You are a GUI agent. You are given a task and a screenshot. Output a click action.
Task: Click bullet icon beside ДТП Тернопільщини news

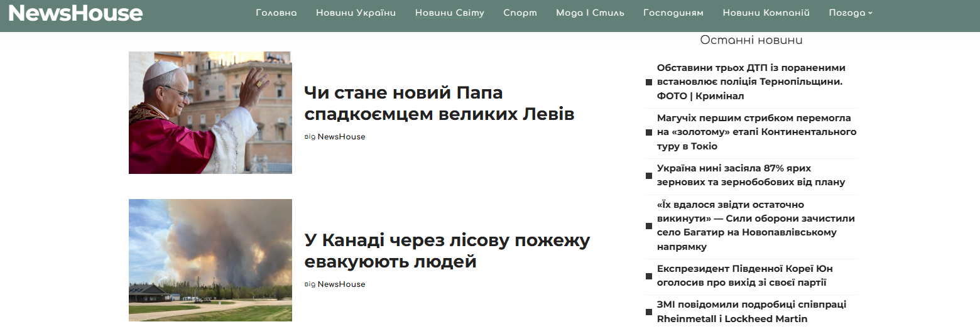[x=649, y=82]
